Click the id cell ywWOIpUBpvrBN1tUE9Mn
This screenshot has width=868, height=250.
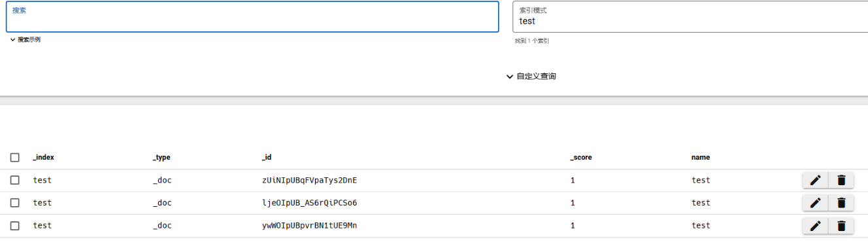(309, 226)
